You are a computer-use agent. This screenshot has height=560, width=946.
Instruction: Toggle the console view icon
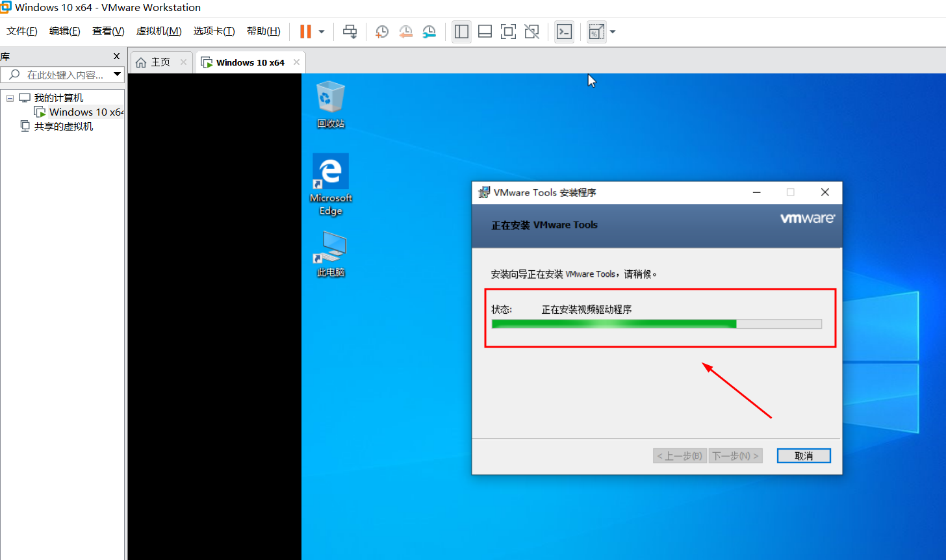point(564,31)
